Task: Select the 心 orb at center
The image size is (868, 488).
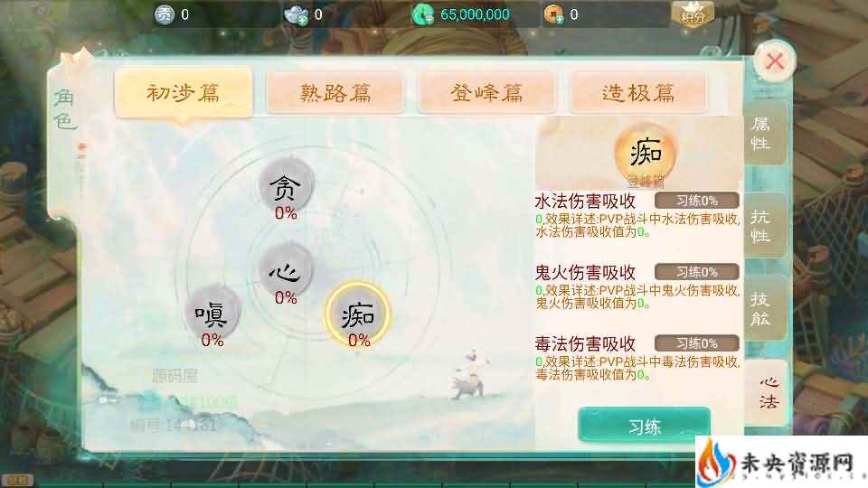Action: [x=286, y=270]
